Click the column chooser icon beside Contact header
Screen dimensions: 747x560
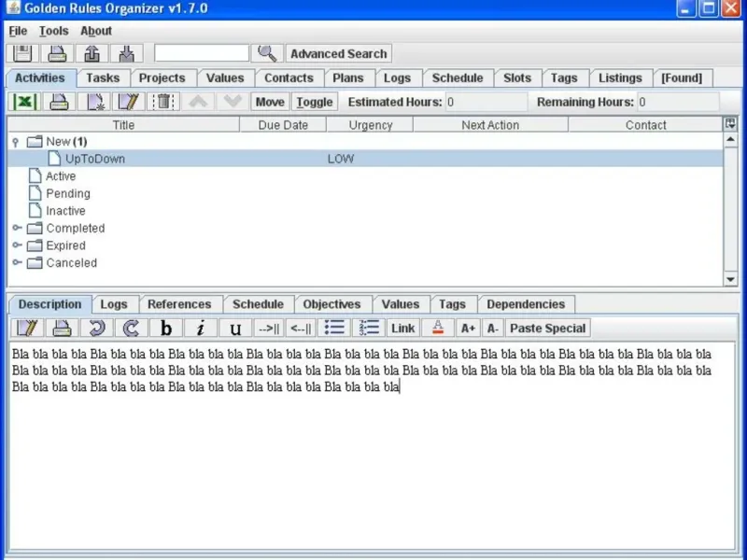[730, 124]
